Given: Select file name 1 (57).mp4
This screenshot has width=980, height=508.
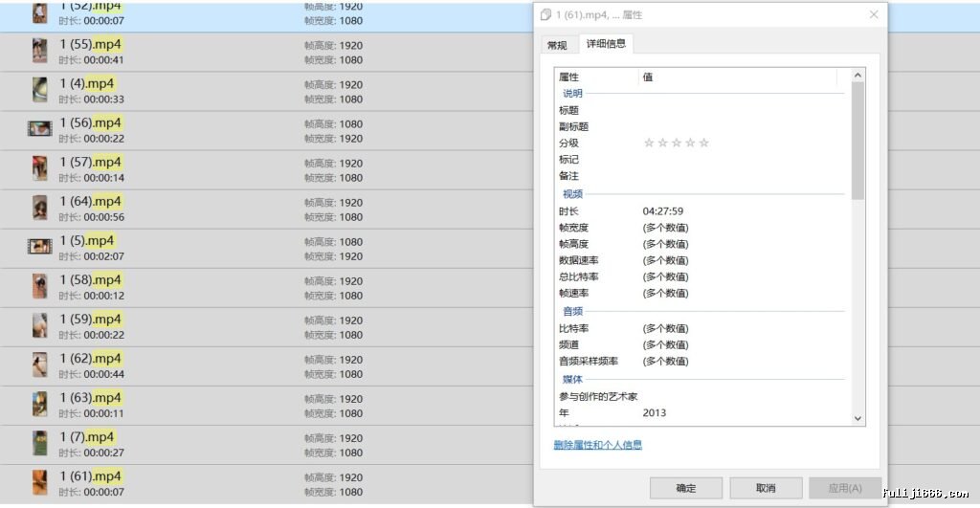Looking at the screenshot, I should pyautogui.click(x=90, y=163).
